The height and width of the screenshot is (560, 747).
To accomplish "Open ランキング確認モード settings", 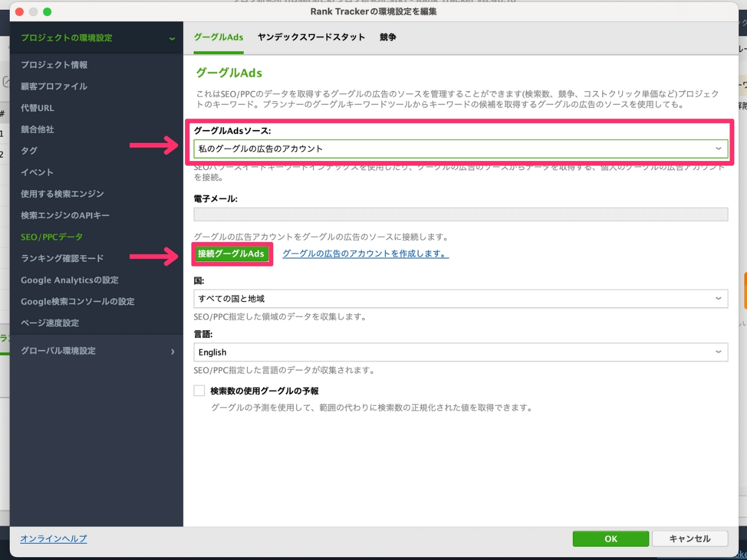I will click(x=62, y=258).
